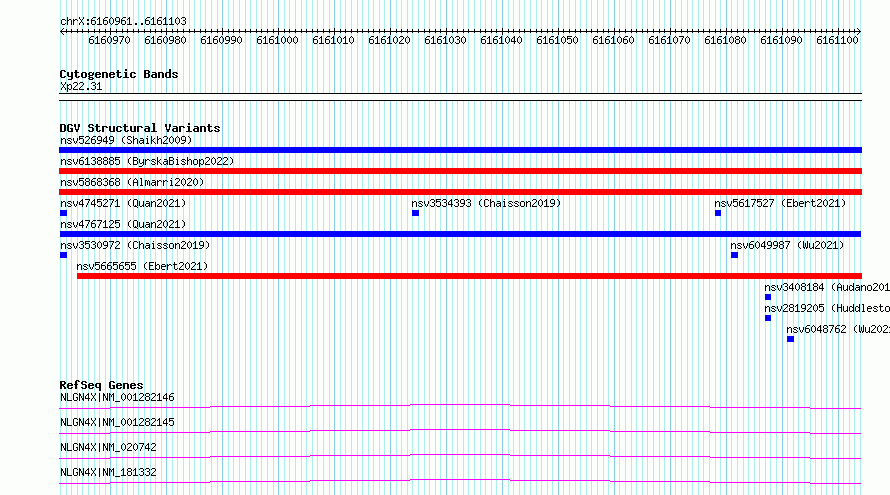This screenshot has height=495, width=890.
Task: Open the nsv5665655 (Ebert2021) label
Action: pyautogui.click(x=142, y=266)
